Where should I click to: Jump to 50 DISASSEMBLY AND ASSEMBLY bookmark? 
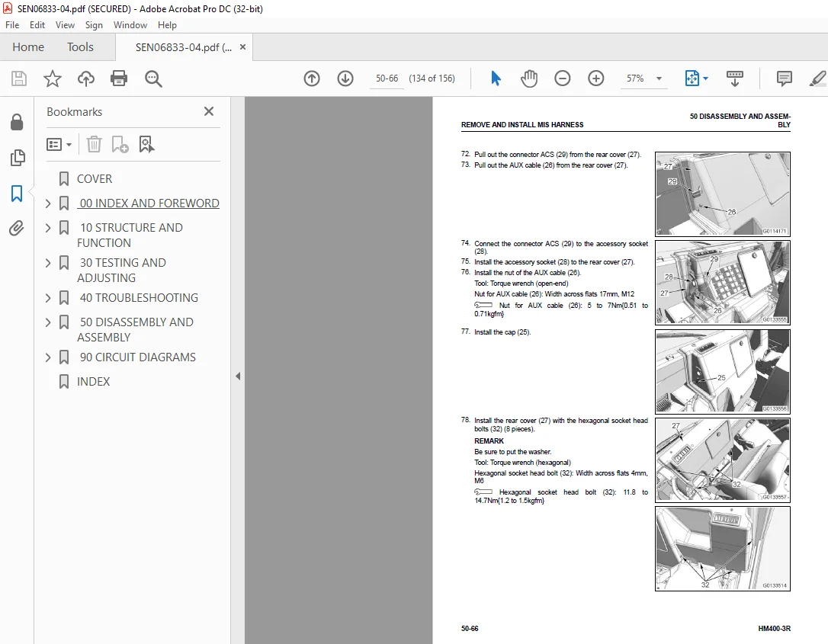click(x=135, y=329)
